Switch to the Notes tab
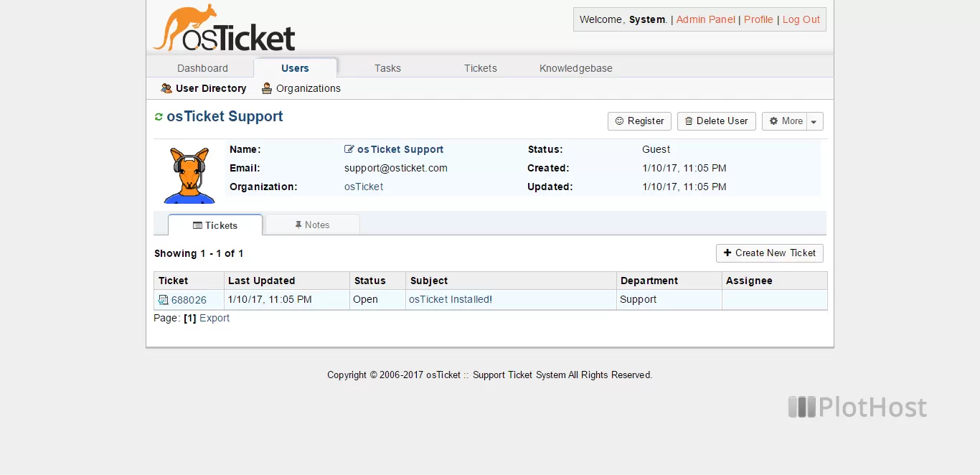Screen dimensions: 980x475 coord(312,225)
